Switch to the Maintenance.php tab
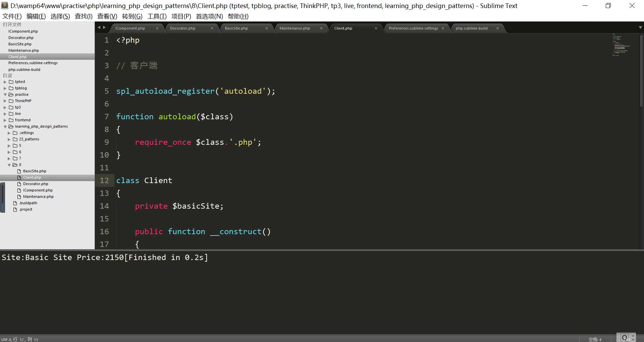The height and width of the screenshot is (342, 644). [295, 28]
